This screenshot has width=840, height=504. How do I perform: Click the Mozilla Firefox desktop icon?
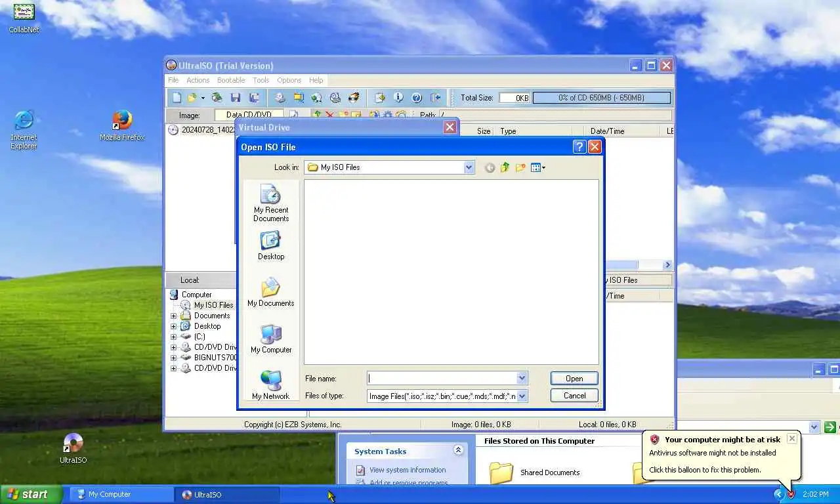tap(122, 125)
